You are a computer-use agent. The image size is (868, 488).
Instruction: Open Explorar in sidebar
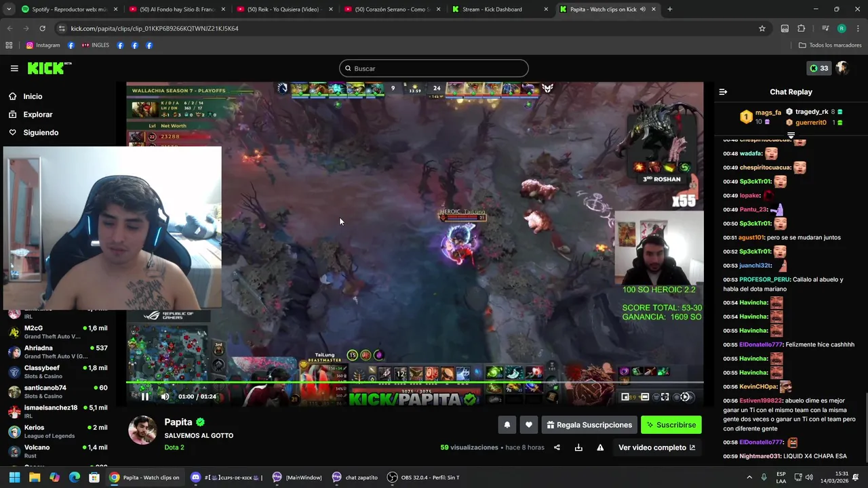pos(38,115)
